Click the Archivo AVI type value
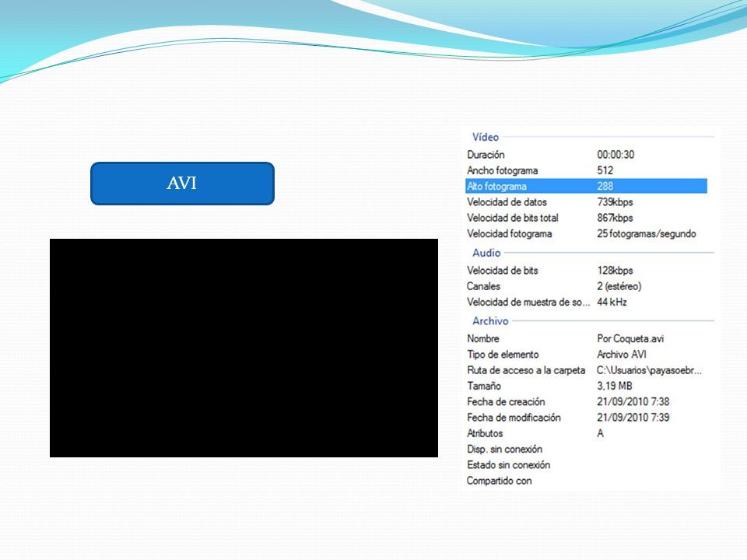 click(622, 355)
